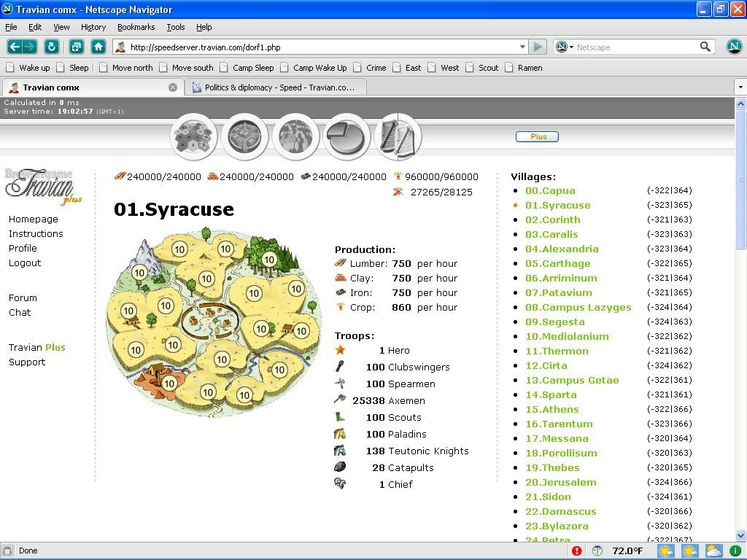Click the Clubswingers troop icon
The width and height of the screenshot is (747, 560).
coord(340,366)
